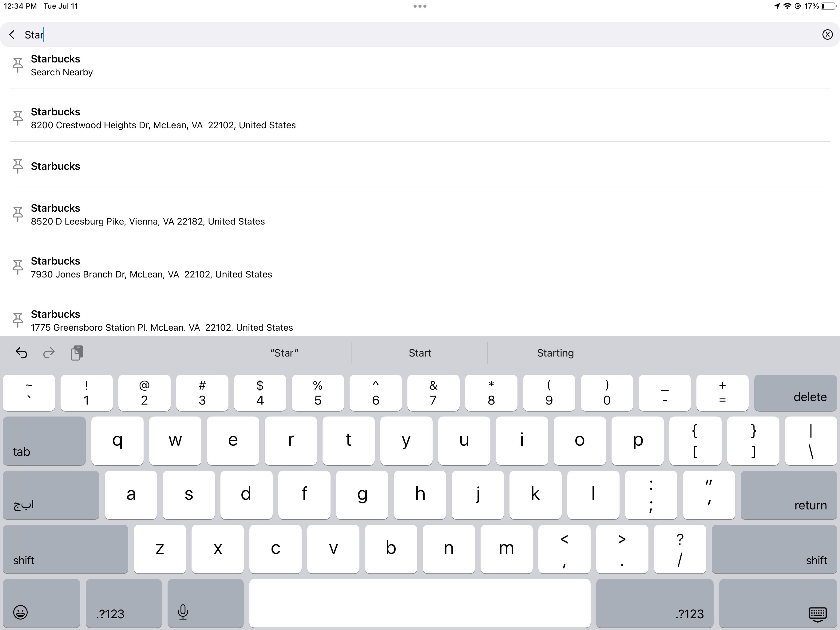Tap the k letter key

pos(535,495)
